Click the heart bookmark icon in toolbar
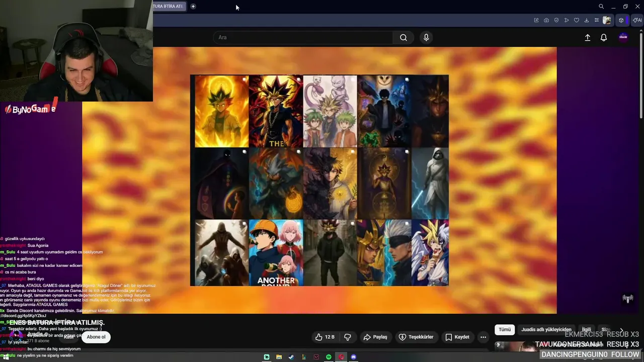This screenshot has width=644, height=362. [577, 20]
